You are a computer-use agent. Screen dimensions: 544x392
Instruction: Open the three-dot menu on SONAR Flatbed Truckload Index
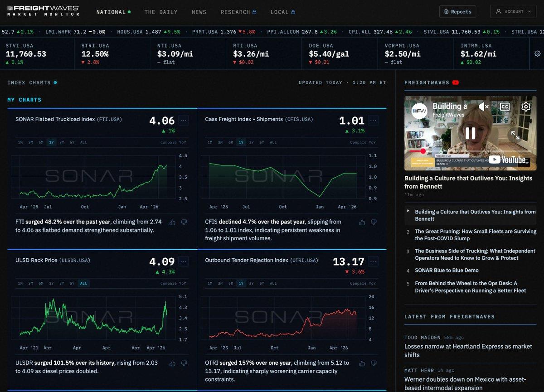click(x=184, y=121)
